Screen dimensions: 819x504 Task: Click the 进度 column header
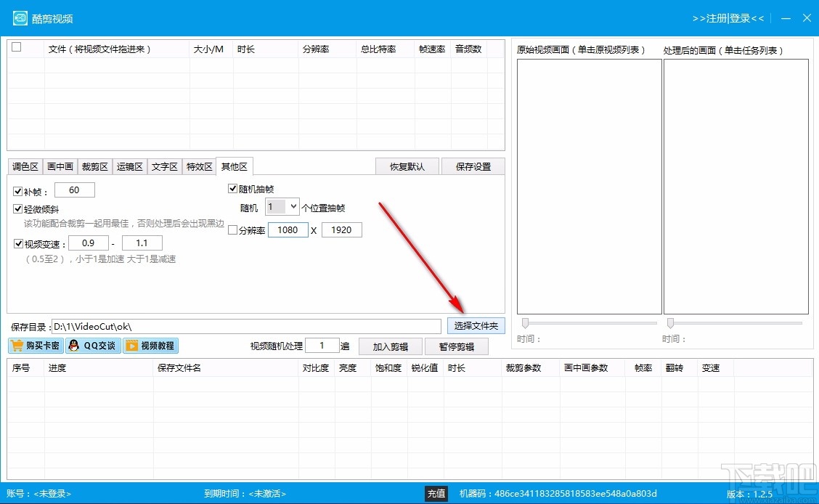[x=99, y=367]
